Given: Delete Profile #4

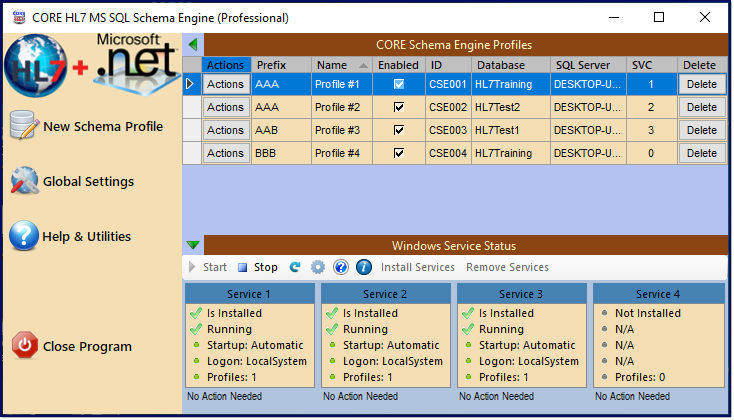Looking at the screenshot, I should point(702,153).
